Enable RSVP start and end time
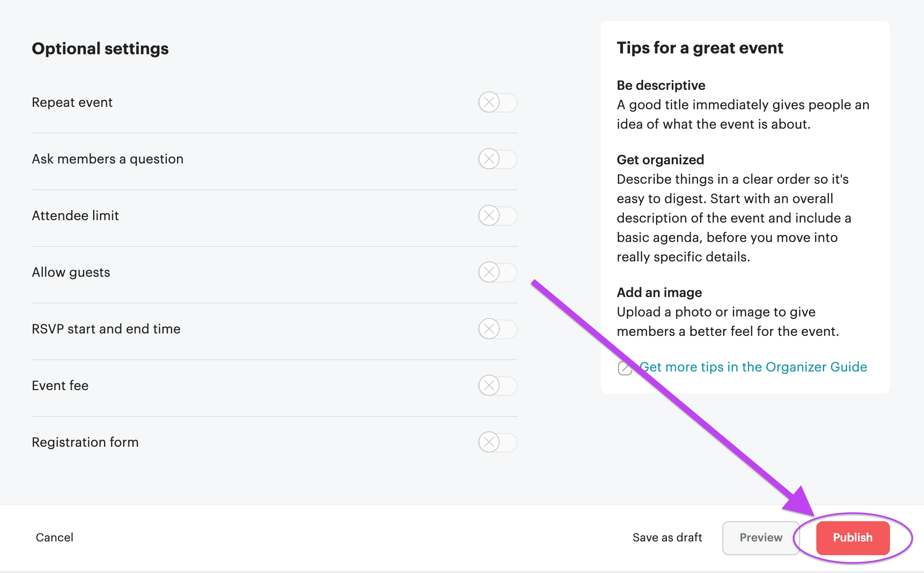The height and width of the screenshot is (573, 924). (x=497, y=329)
